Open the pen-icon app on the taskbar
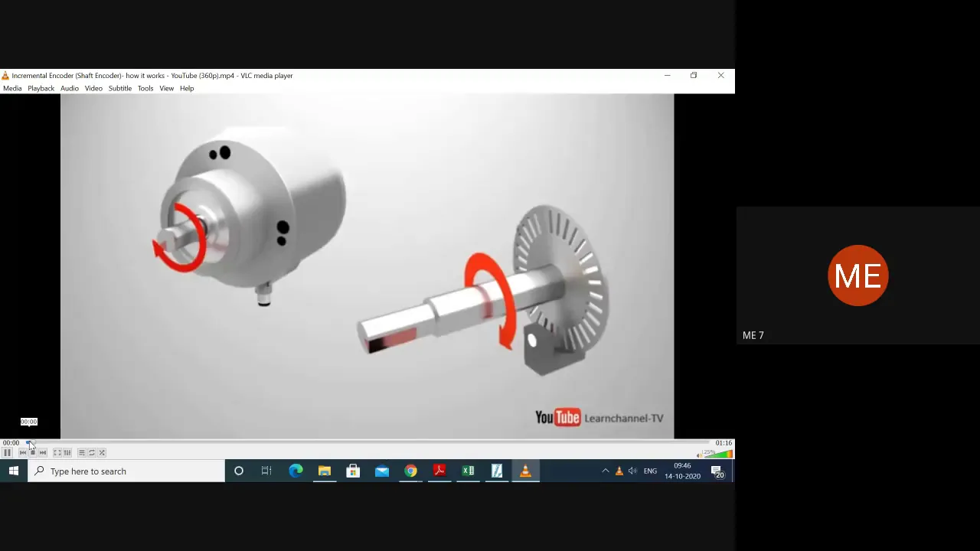The height and width of the screenshot is (551, 980). pyautogui.click(x=497, y=471)
